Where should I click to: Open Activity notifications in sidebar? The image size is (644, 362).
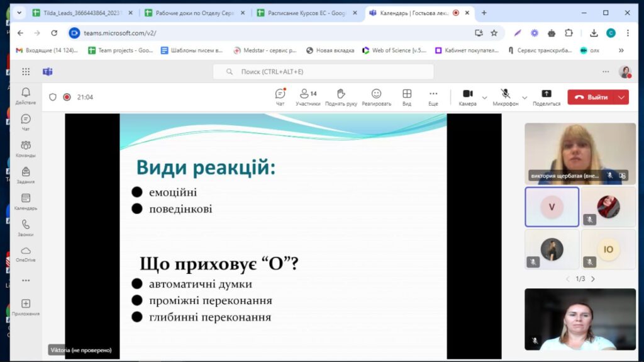[26, 96]
